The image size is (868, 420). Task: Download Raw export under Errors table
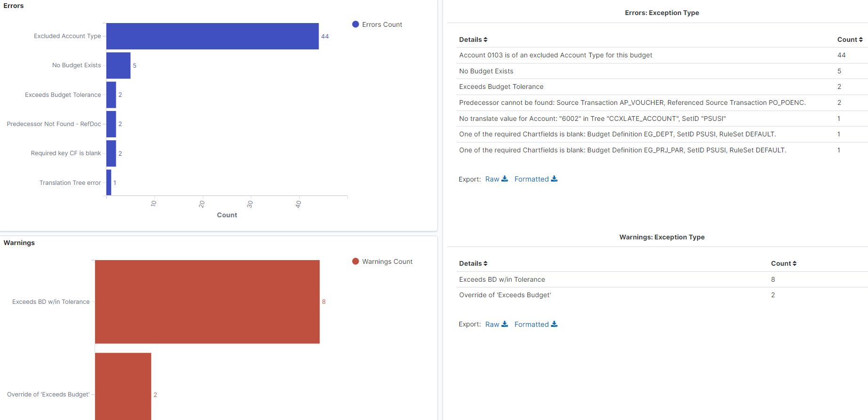pyautogui.click(x=497, y=179)
